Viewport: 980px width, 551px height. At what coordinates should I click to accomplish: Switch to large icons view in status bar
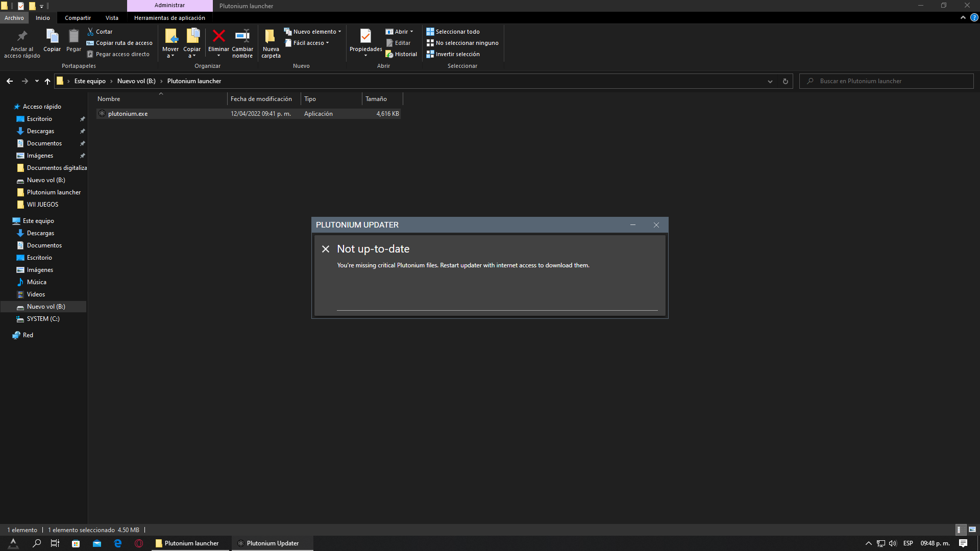click(x=972, y=530)
